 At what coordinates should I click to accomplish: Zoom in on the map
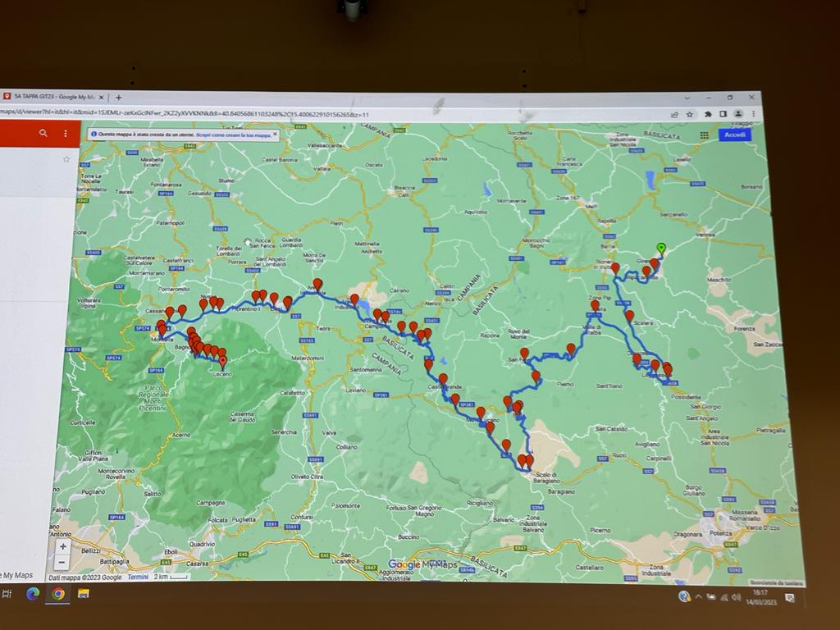point(63,546)
